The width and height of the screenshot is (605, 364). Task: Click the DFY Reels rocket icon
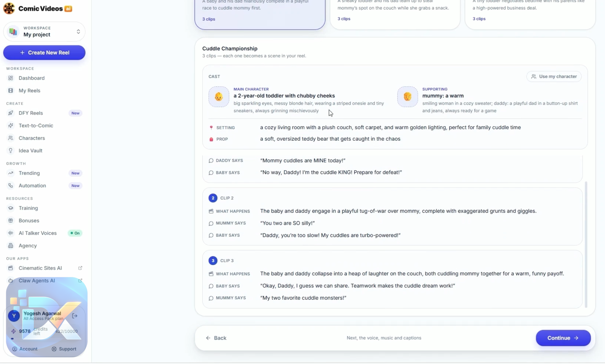[11, 113]
